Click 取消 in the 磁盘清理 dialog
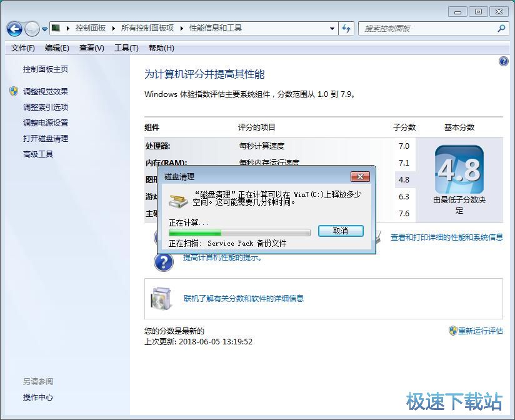 pyautogui.click(x=341, y=231)
